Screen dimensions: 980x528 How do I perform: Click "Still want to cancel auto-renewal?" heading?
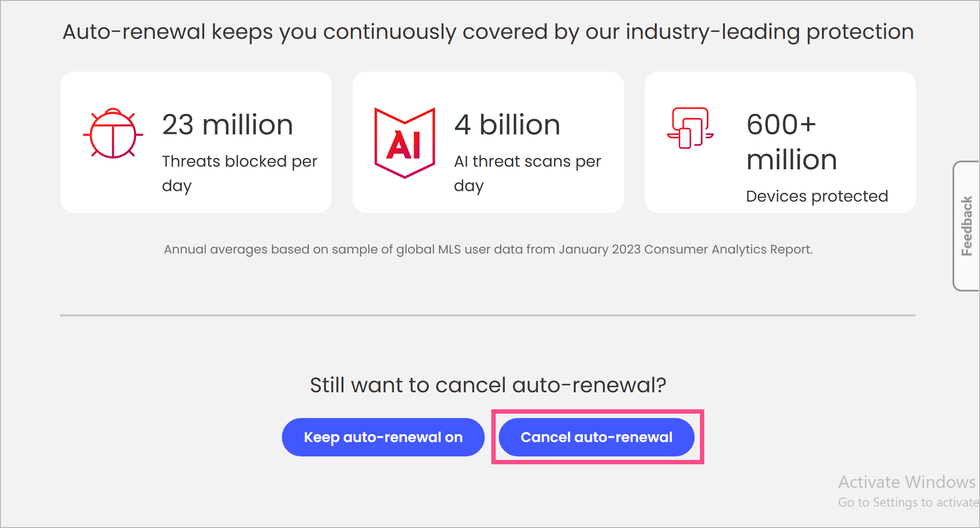pyautogui.click(x=488, y=385)
